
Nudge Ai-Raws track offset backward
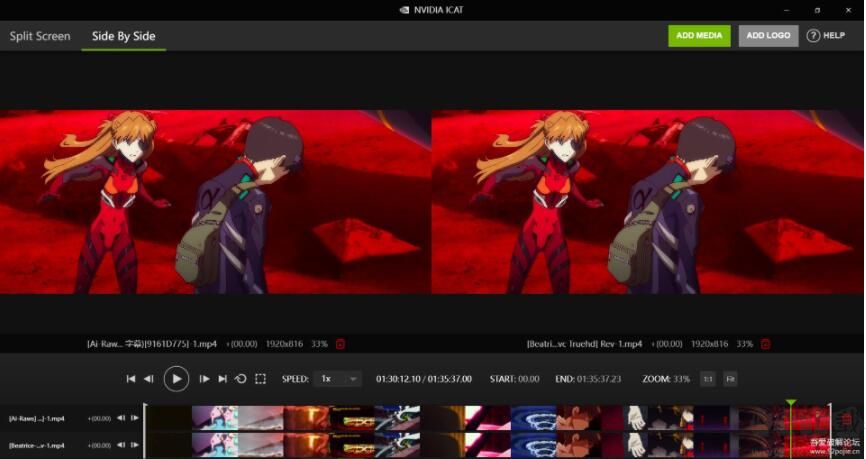120,418
